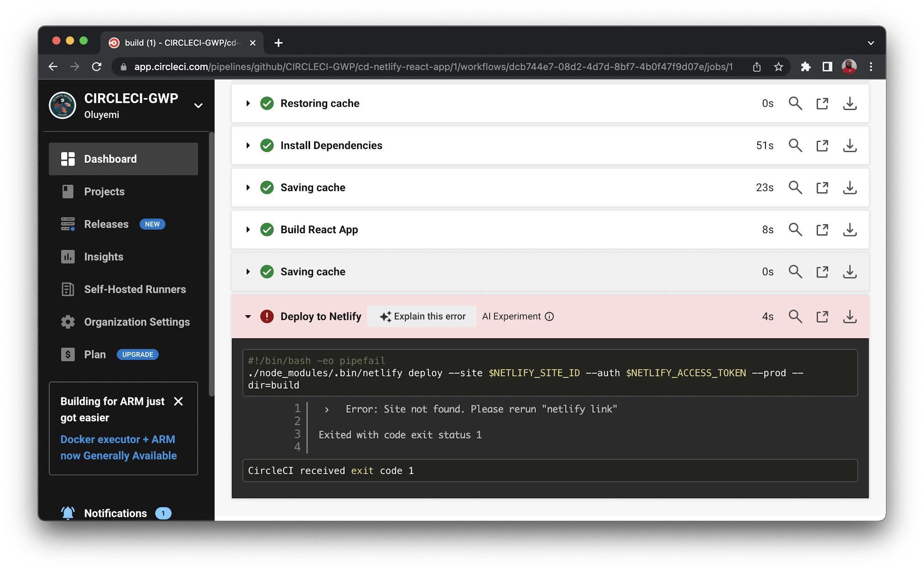Open Build React App output in new tab

(822, 229)
